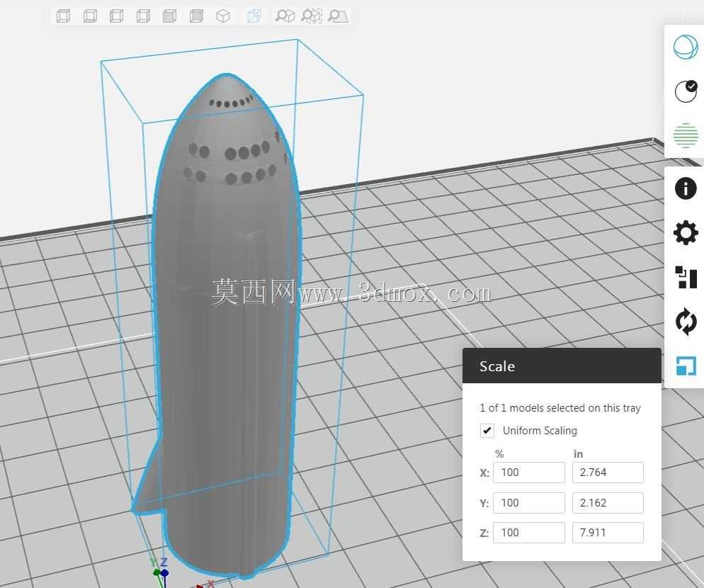
Task: Click the XYZ axis origin gizmo
Action: (x=164, y=573)
